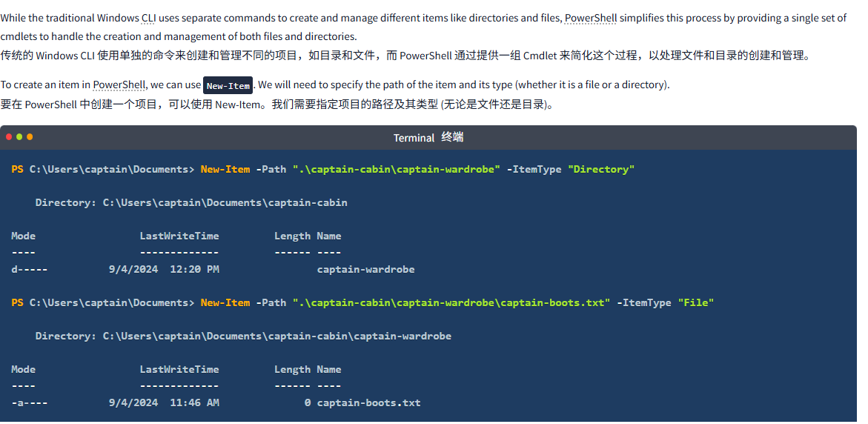This screenshot has height=424, width=868.
Task: Click the green "Directory" item type string
Action: point(601,170)
